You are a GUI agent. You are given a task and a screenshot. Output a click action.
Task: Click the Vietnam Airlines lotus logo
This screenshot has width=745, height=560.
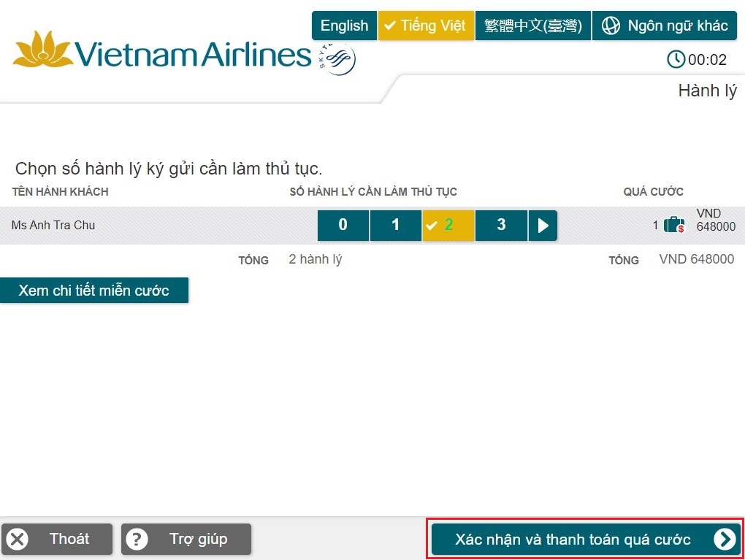pyautogui.click(x=43, y=50)
